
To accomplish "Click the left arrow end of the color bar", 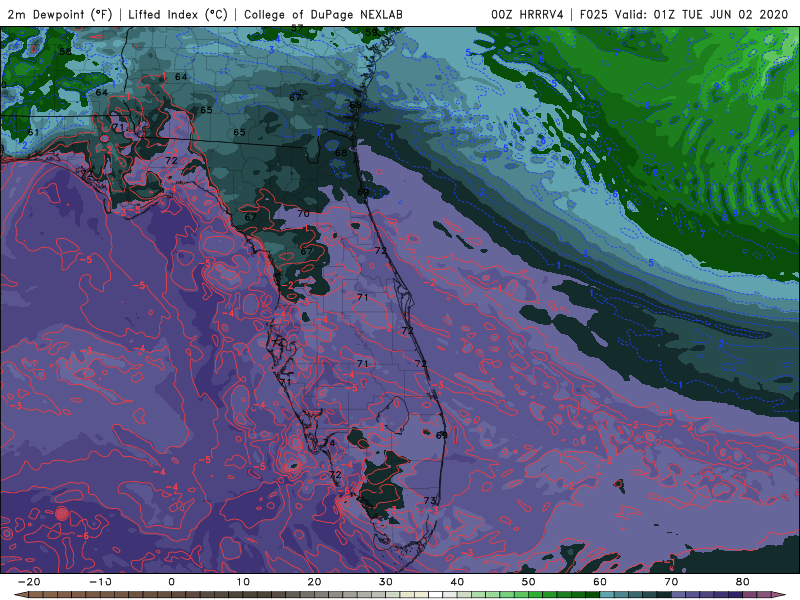I will coord(20,595).
